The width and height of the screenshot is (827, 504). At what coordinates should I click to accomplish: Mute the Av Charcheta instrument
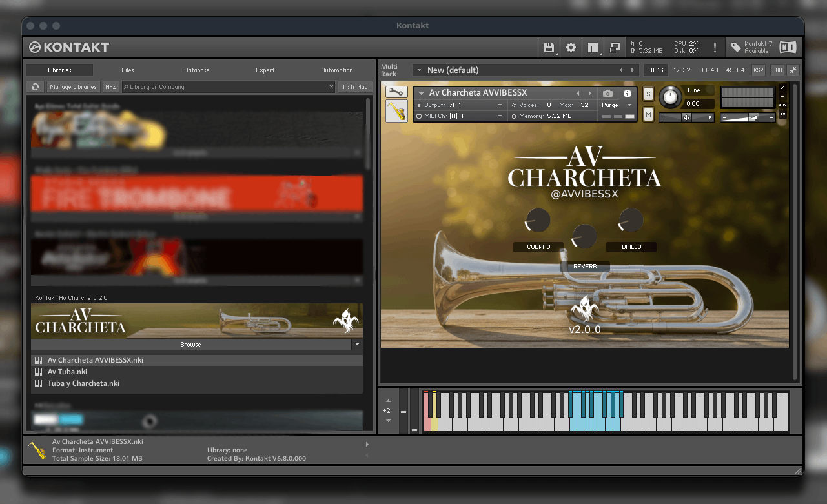(x=648, y=115)
